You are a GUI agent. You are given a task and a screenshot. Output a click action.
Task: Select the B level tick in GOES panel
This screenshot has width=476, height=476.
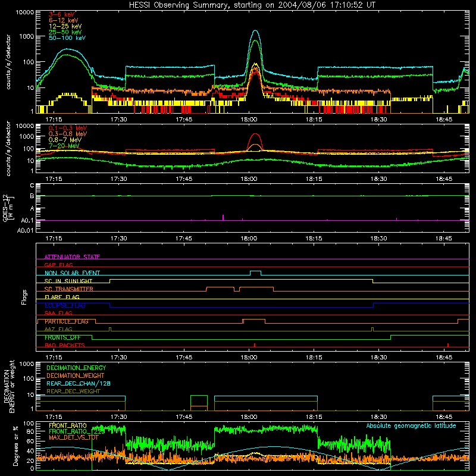click(32, 196)
